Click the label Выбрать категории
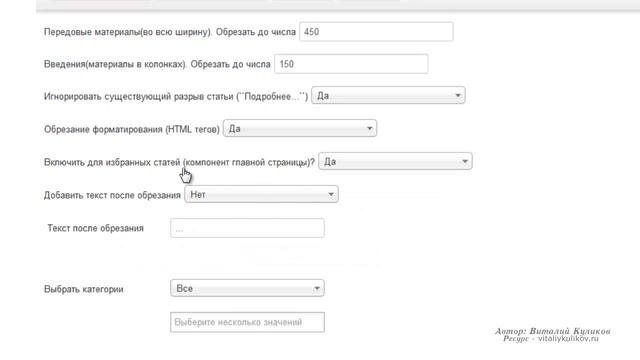The image size is (640, 360). tap(84, 289)
